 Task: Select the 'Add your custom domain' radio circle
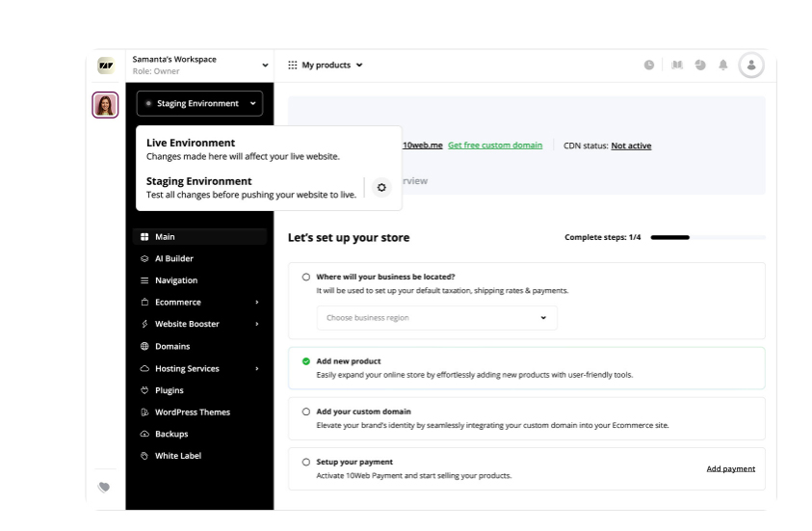(306, 412)
